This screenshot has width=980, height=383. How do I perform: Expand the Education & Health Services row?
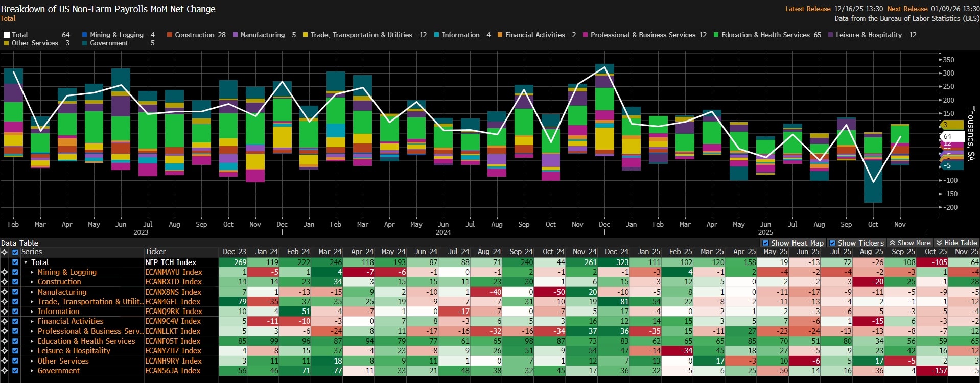(32, 341)
